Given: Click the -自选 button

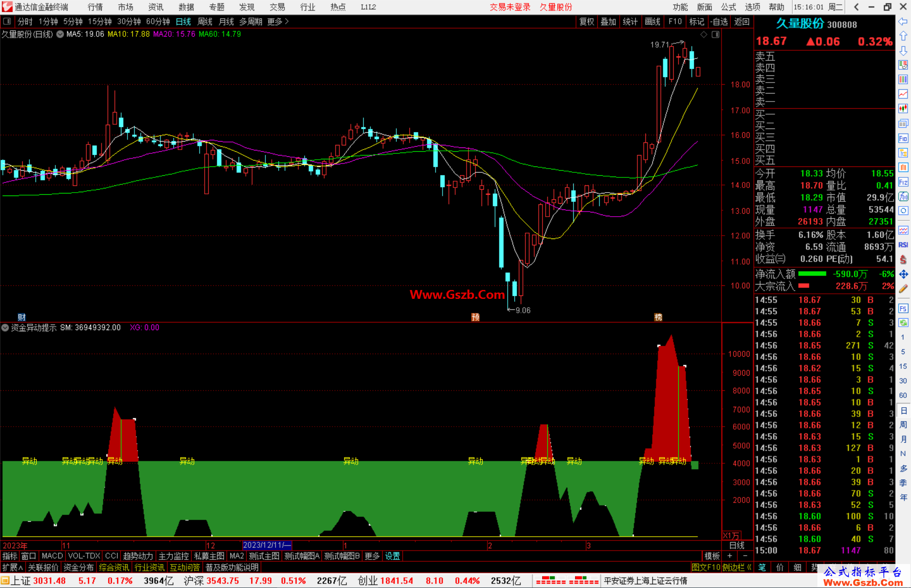Looking at the screenshot, I should point(719,21).
